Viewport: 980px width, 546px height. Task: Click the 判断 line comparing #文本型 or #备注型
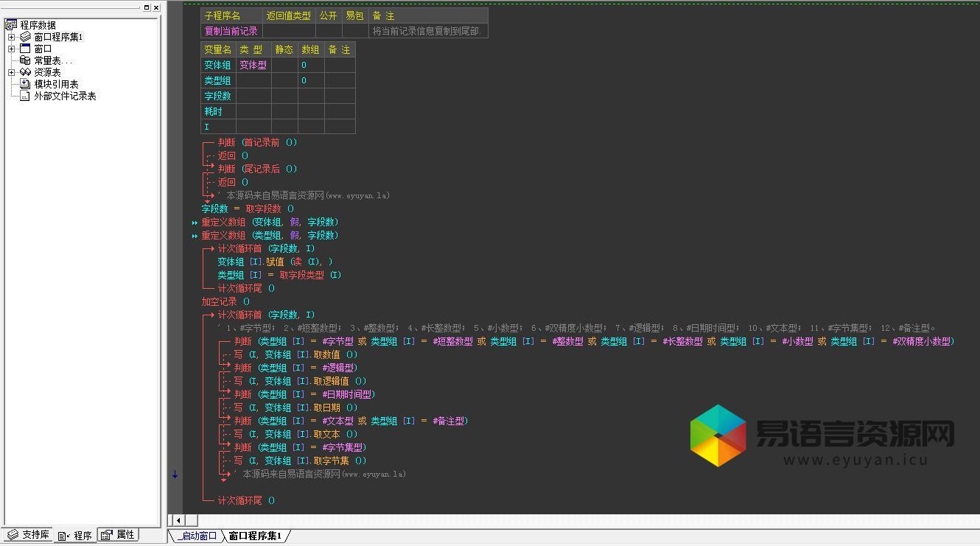(x=351, y=421)
